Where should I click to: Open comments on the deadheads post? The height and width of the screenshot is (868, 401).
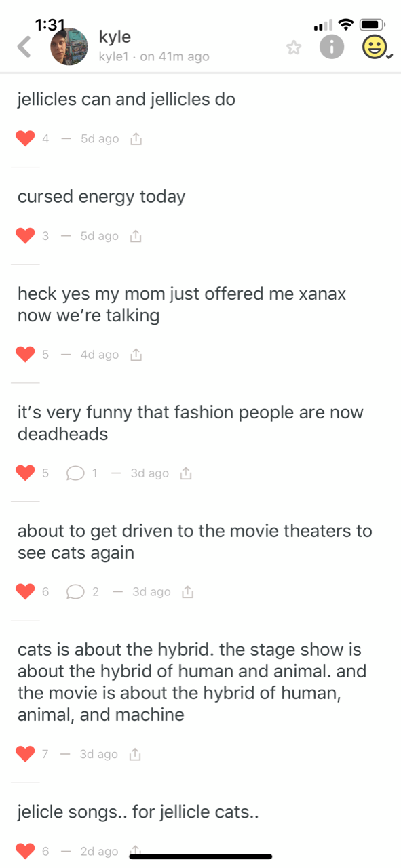tap(75, 473)
